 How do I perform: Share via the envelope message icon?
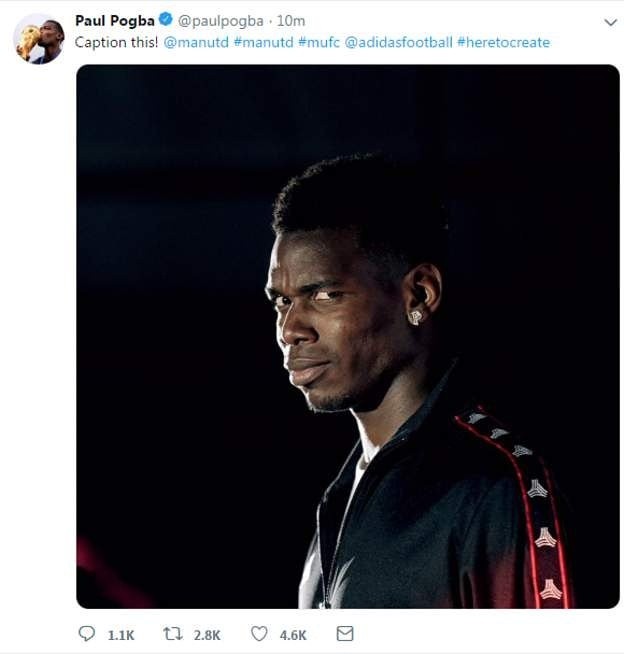pyautogui.click(x=345, y=634)
